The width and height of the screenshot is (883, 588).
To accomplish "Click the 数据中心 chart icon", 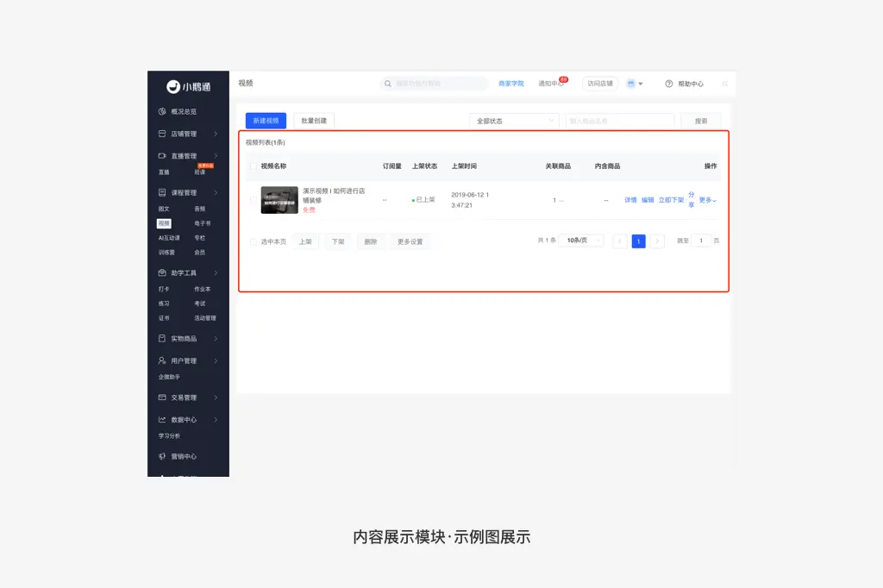I will coord(162,420).
